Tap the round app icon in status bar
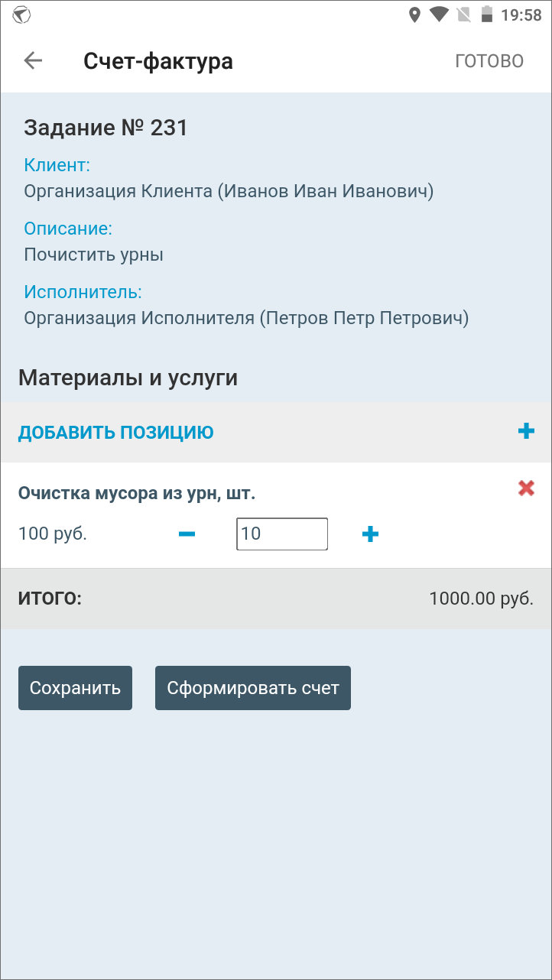552x980 pixels. (22, 15)
